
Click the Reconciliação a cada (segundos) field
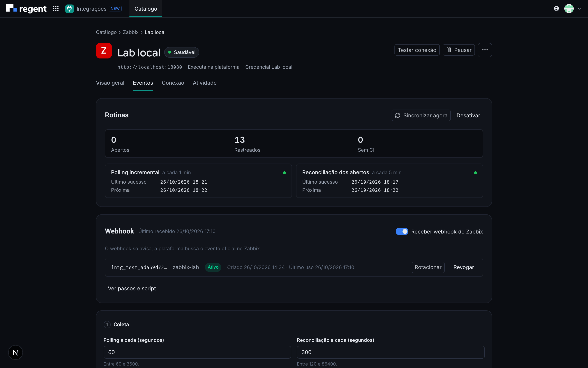coord(391,352)
